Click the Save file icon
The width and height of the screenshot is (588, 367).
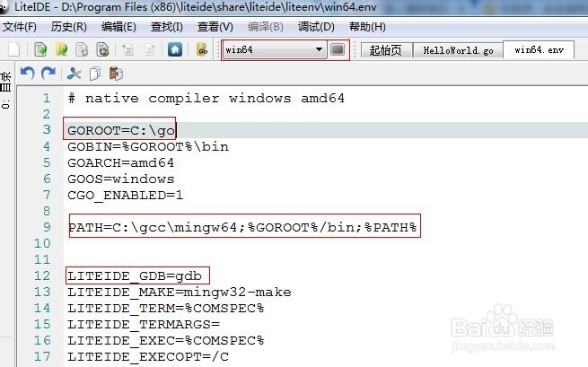tap(82, 49)
